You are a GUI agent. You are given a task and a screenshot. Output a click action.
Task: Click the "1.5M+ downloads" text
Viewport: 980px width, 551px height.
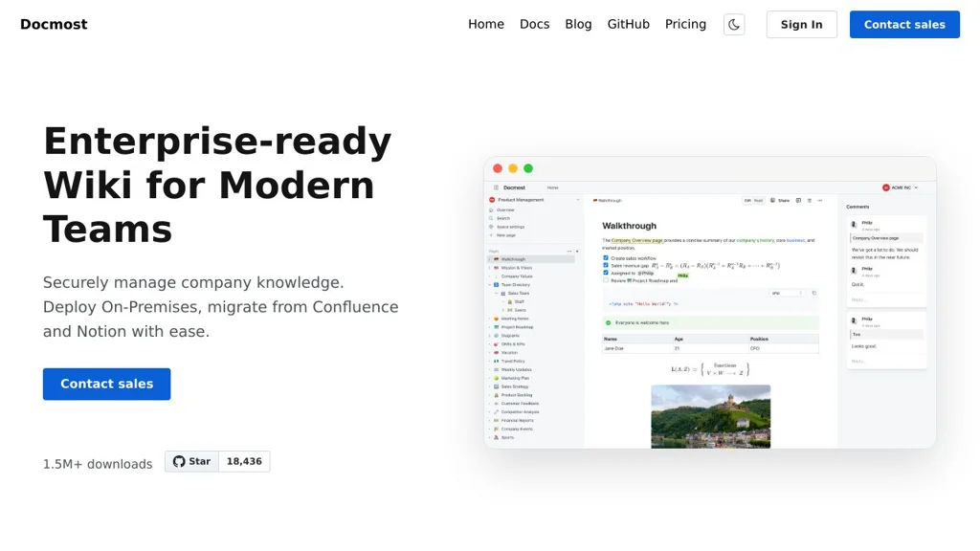98,464
